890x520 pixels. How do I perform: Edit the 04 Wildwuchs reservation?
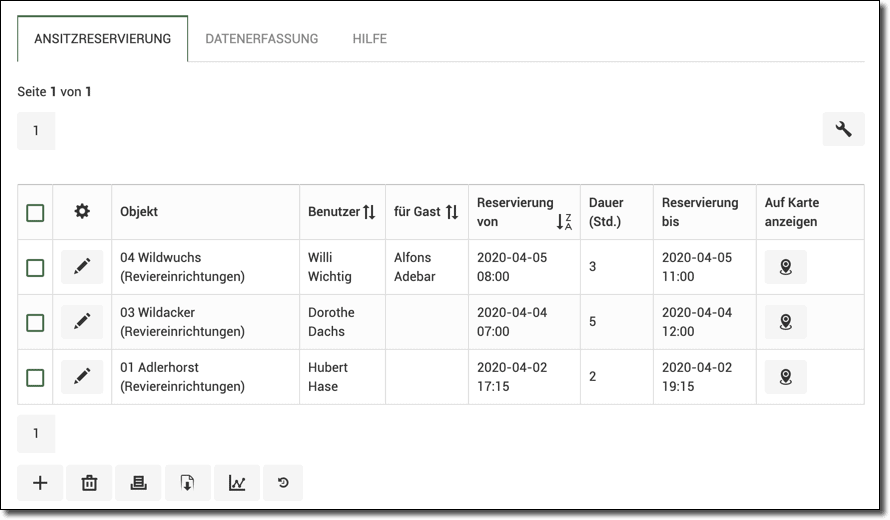(82, 267)
